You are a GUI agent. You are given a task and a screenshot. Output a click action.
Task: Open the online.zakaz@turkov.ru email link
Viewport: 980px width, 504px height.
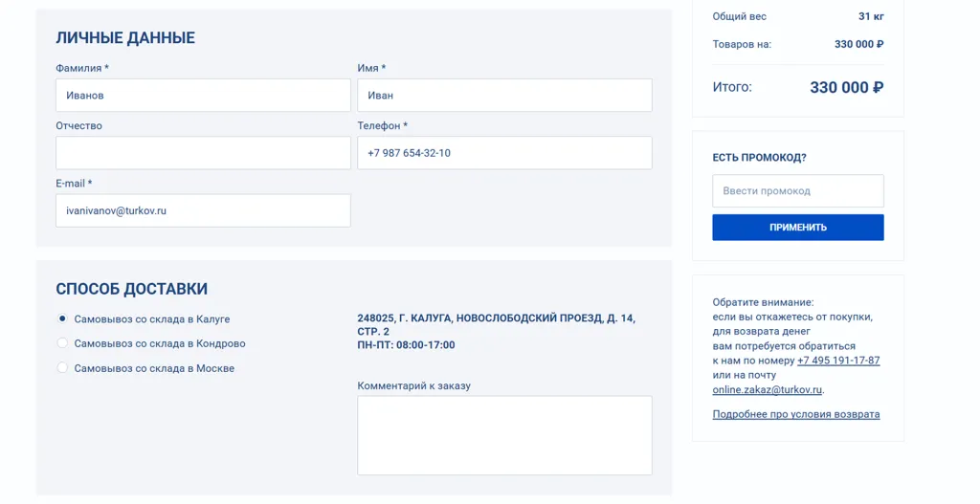pos(767,389)
